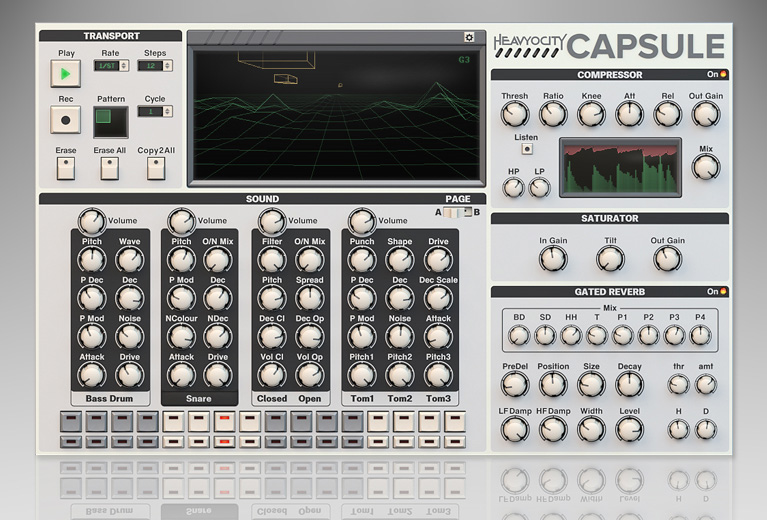Arm the Rec button in Transport
The height and width of the screenshot is (520, 767).
point(66,119)
